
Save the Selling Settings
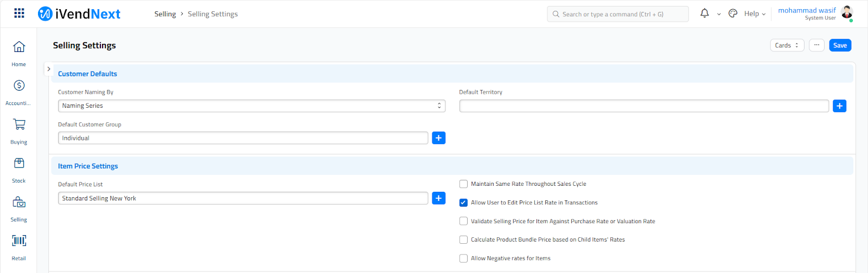coord(840,45)
